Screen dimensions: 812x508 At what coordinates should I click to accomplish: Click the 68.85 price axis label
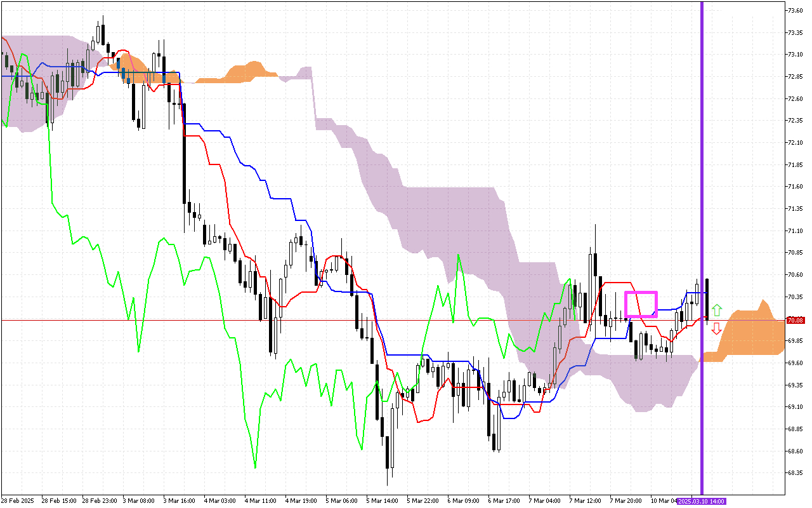[x=796, y=429]
